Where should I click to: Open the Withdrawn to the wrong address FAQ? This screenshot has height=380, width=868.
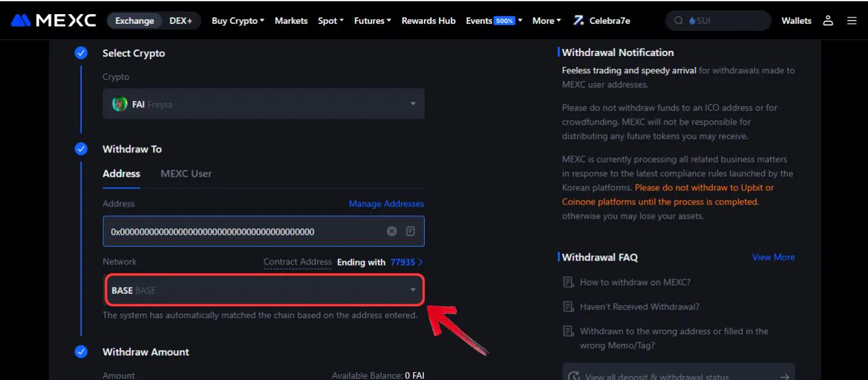[x=674, y=338]
